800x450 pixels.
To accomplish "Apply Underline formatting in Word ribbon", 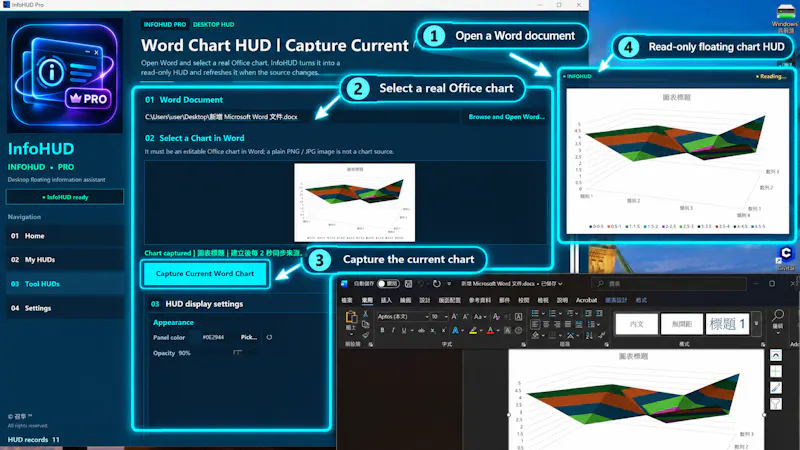I will (404, 331).
